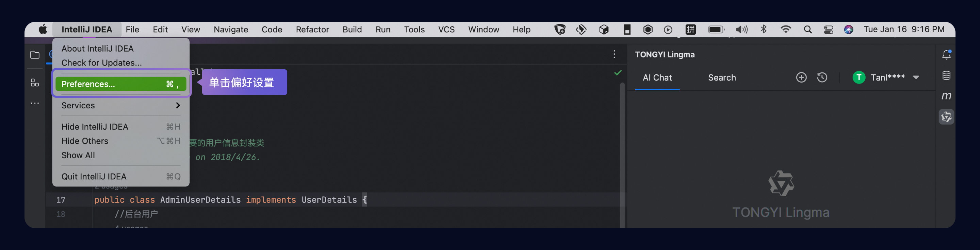Switch to the Search tab
Viewport: 980px width, 250px height.
click(722, 77)
